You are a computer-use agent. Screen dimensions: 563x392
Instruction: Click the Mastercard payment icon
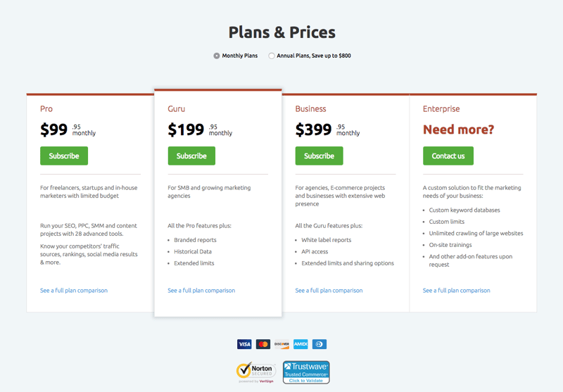(262, 344)
